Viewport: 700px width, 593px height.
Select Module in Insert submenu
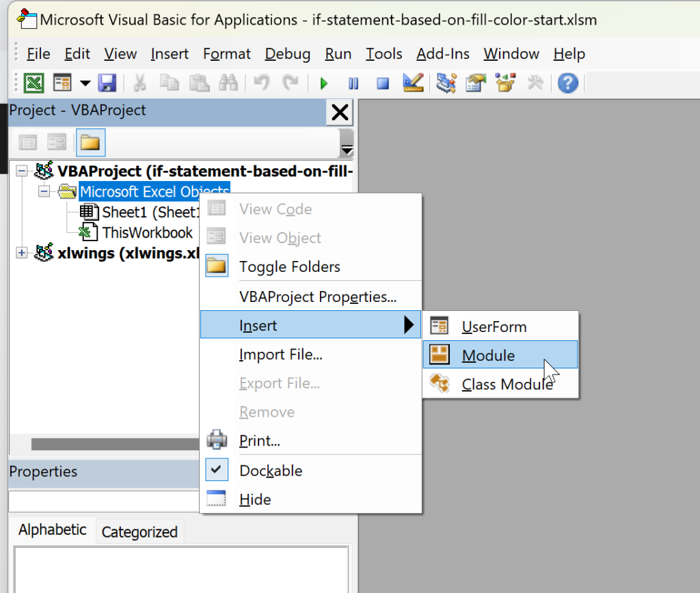tap(500, 355)
